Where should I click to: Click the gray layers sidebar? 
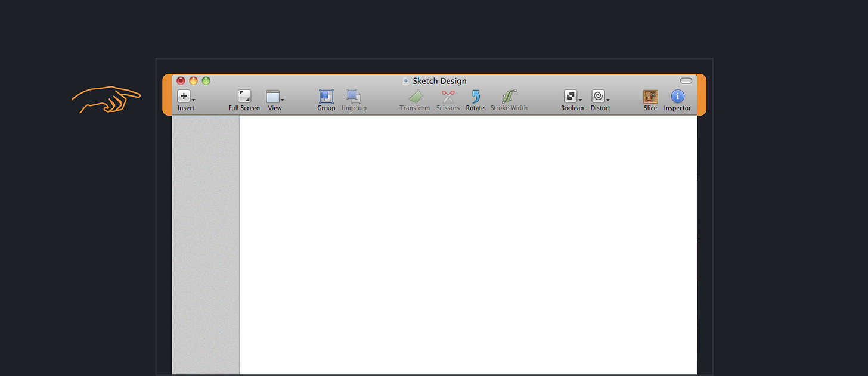click(206, 244)
